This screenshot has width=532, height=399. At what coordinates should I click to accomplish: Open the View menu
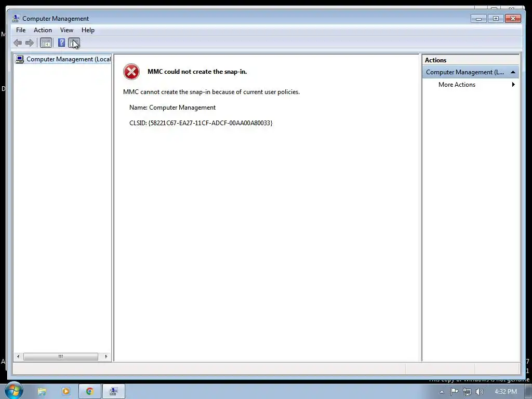(x=66, y=30)
